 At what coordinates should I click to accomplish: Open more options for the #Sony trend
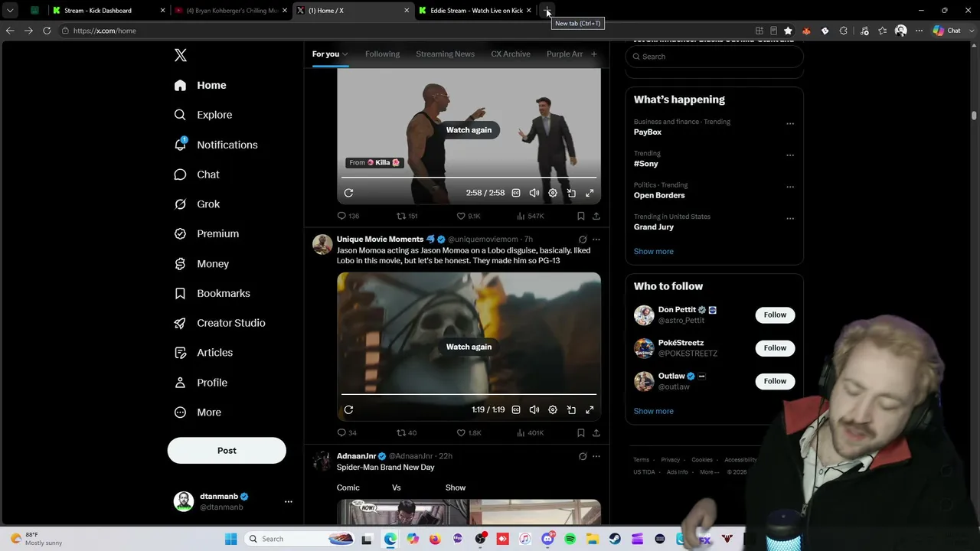[x=790, y=155]
